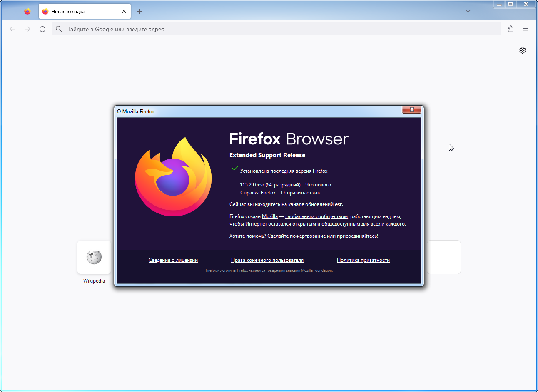Select the Новая вкладка tab

point(85,12)
